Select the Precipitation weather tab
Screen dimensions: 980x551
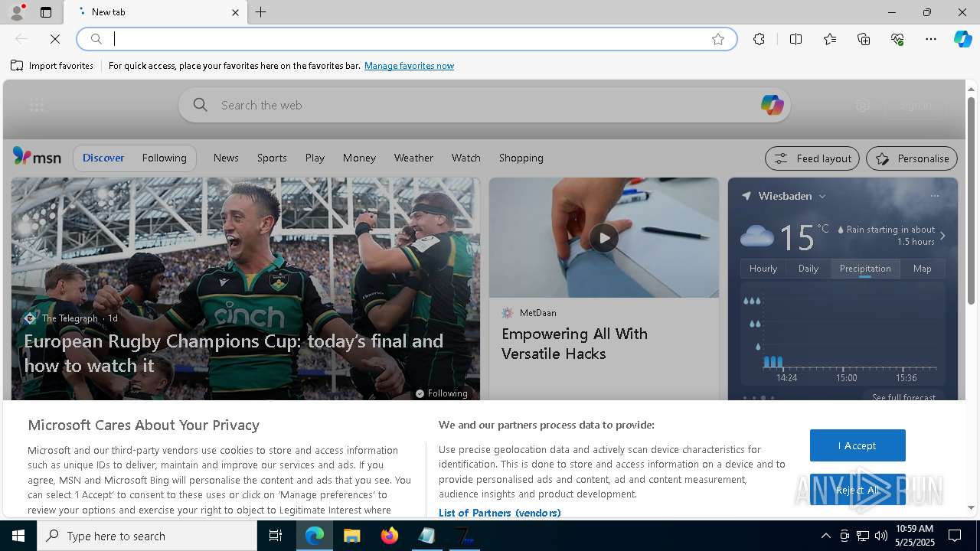tap(865, 269)
